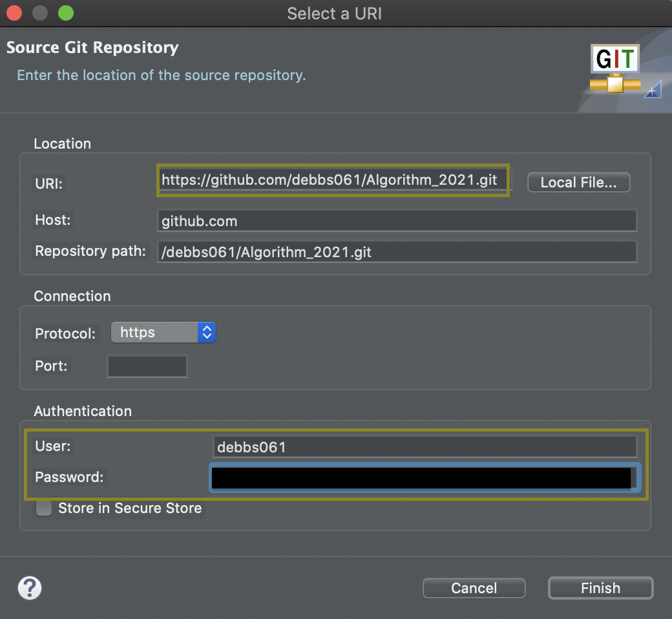Image resolution: width=672 pixels, height=619 pixels.
Task: Click the Password input field
Action: point(425,477)
